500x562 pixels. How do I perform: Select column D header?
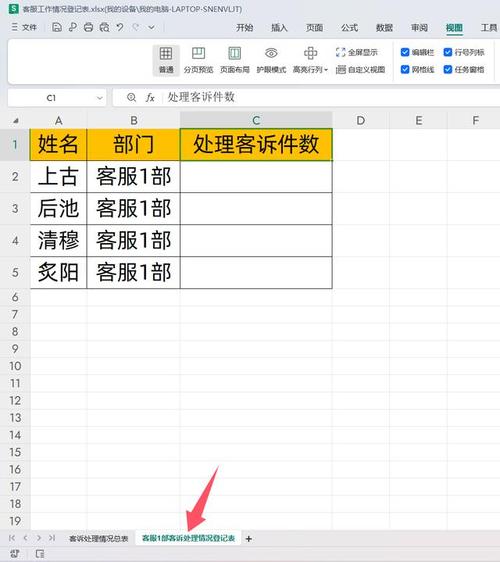tap(361, 120)
